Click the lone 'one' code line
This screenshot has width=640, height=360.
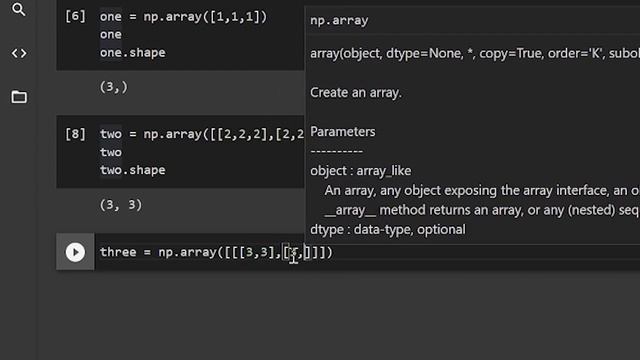111,35
